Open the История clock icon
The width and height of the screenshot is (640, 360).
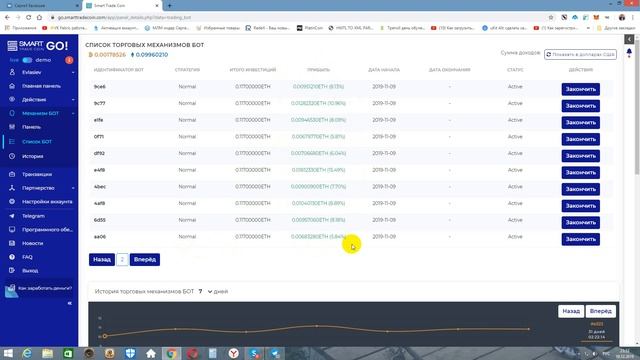click(12, 156)
